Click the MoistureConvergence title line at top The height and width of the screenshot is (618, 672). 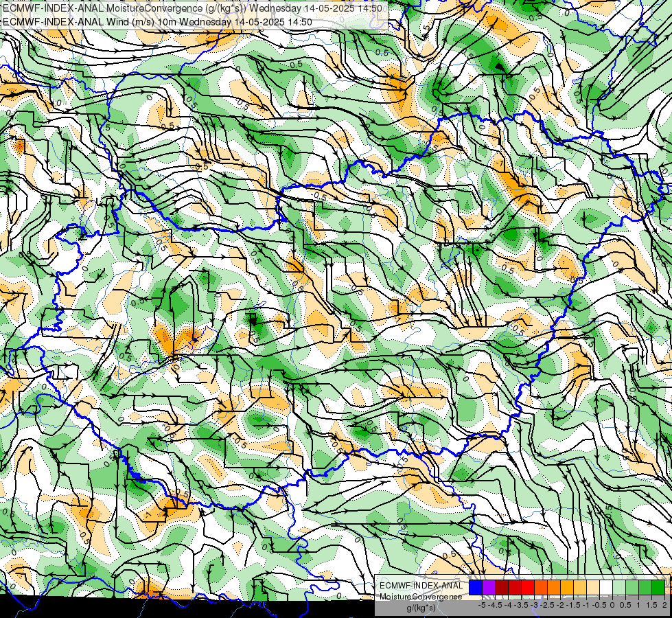pos(192,8)
